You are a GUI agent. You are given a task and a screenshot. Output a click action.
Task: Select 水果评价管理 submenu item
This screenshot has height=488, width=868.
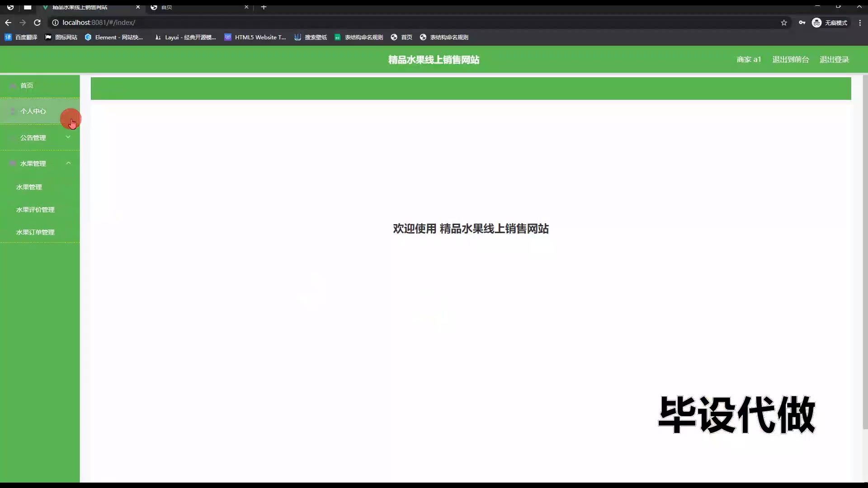(35, 210)
